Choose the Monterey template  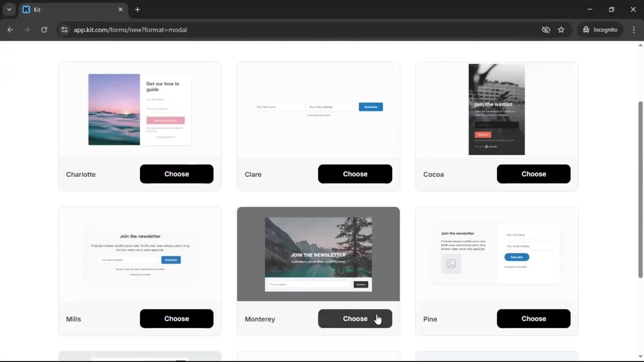point(355,318)
